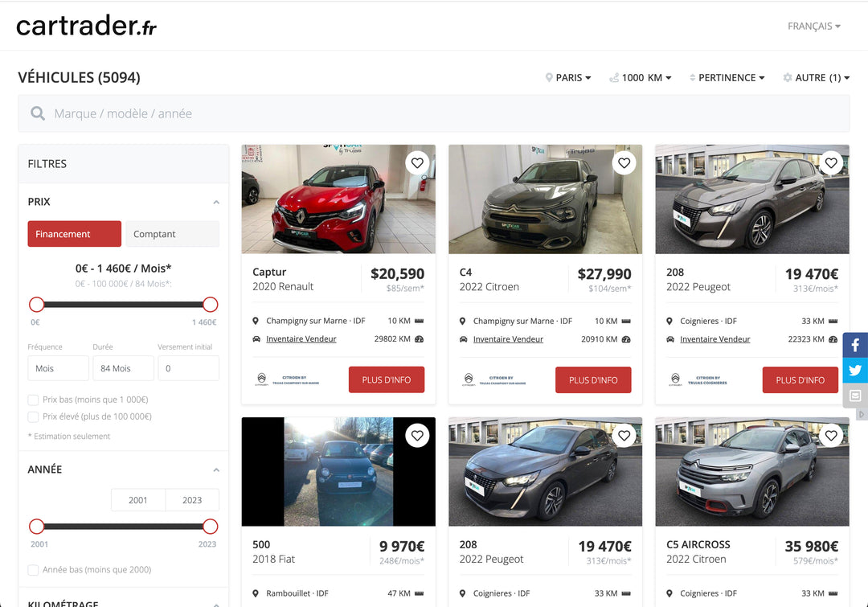Viewport: 868px width, 607px height.
Task: Click the C5 AIRCROSS title
Action: pos(698,544)
